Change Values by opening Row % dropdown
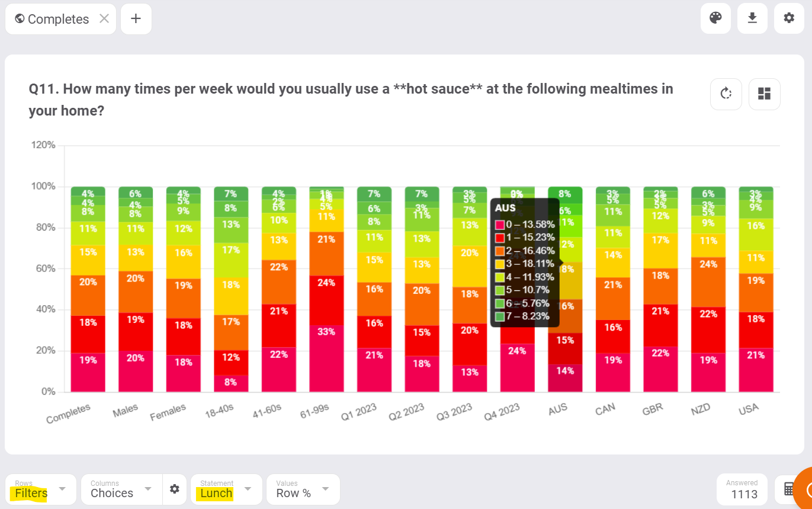 pos(303,489)
